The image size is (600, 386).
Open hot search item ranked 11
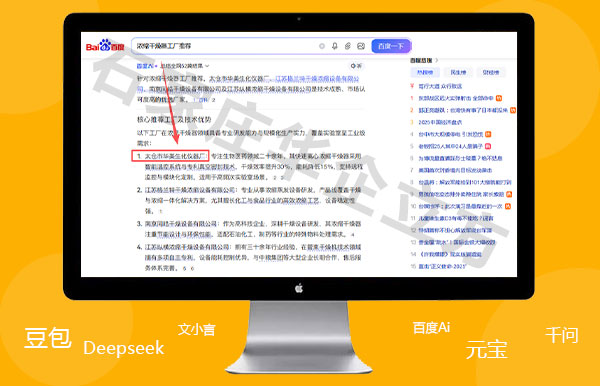point(456,218)
